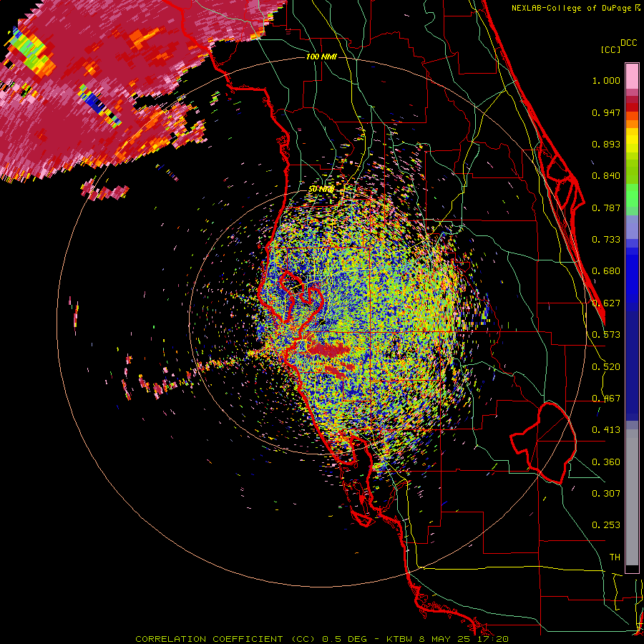Click the DCC label above color scale
This screenshot has height=644, width=644.
pyautogui.click(x=628, y=43)
